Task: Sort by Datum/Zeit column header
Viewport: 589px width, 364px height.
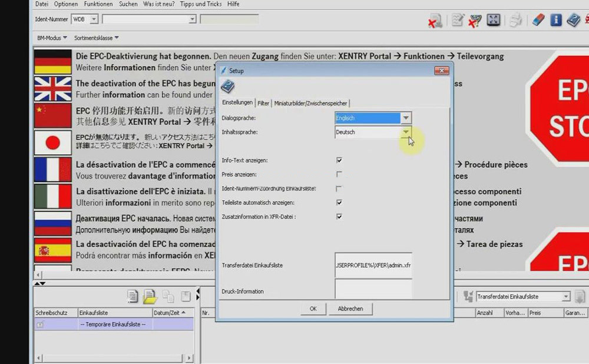Action: 173,313
